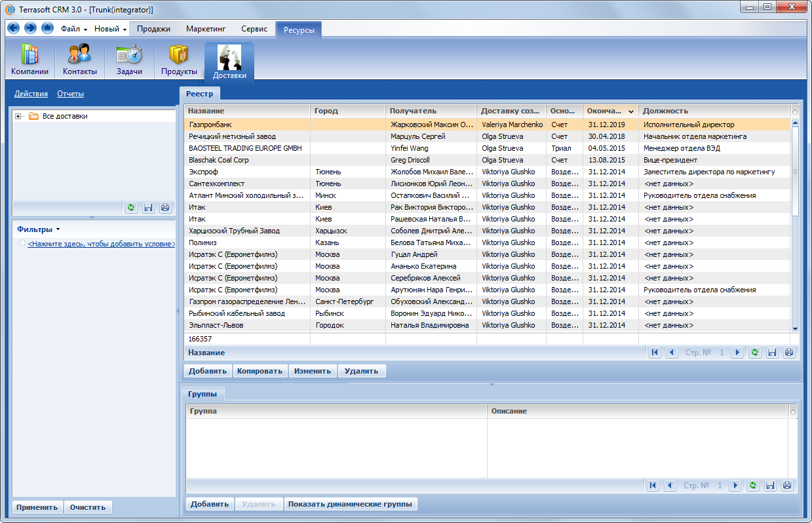This screenshot has width=812, height=523.
Task: Print the Группы grid
Action: click(787, 486)
